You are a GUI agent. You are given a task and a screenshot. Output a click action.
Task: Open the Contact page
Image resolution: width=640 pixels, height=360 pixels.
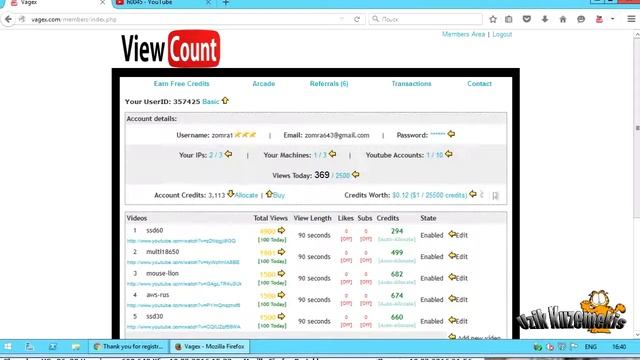point(479,84)
